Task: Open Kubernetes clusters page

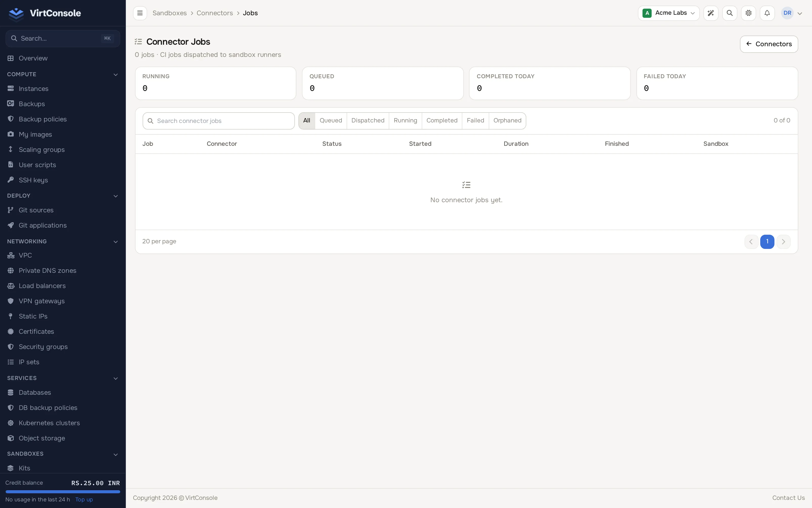Action: (x=63, y=423)
